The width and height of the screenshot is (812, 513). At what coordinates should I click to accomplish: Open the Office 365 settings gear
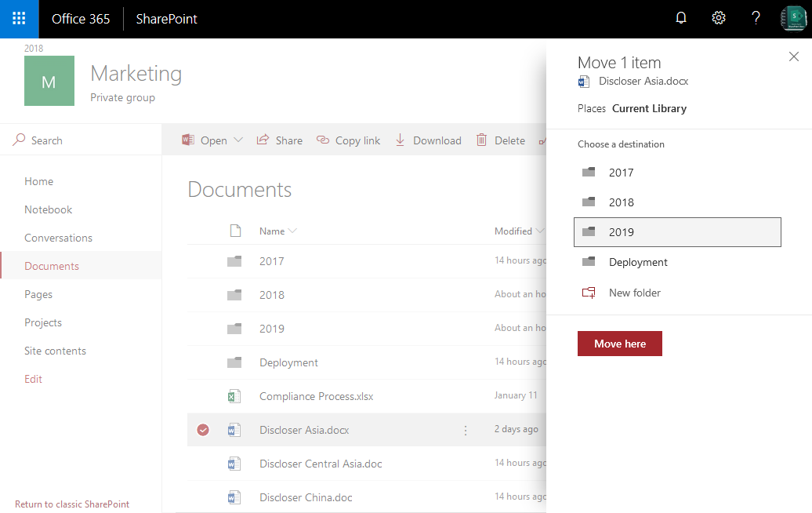tap(718, 17)
